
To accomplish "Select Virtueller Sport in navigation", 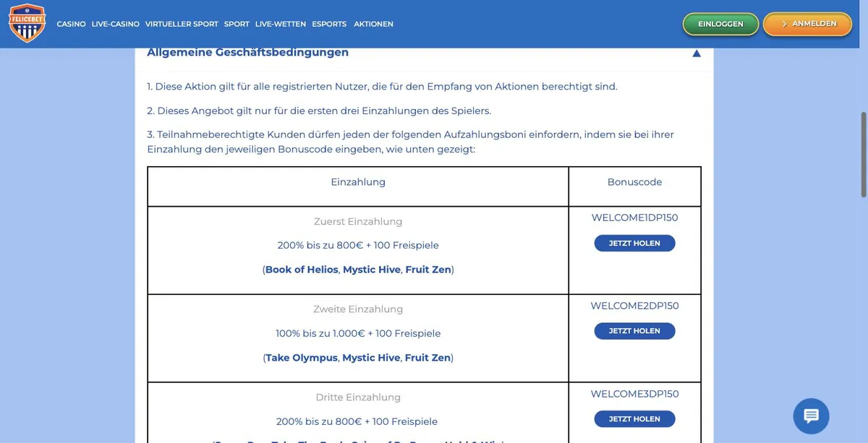I will (x=182, y=24).
